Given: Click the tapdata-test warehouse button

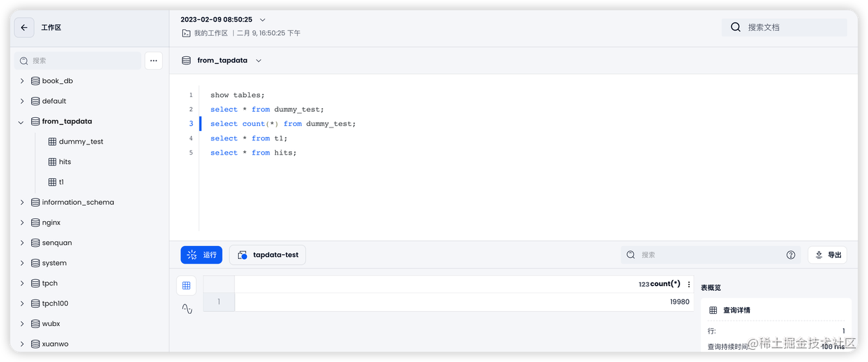Looking at the screenshot, I should pos(268,255).
